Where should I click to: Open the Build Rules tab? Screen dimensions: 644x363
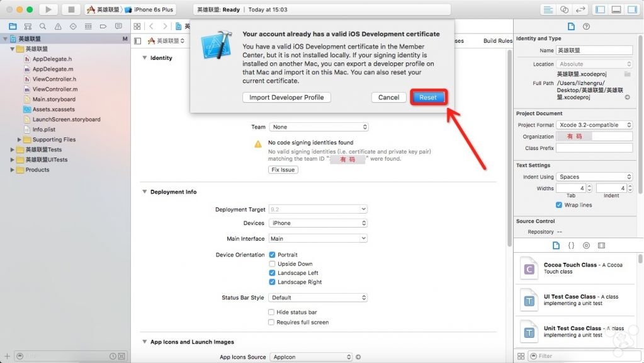[497, 41]
